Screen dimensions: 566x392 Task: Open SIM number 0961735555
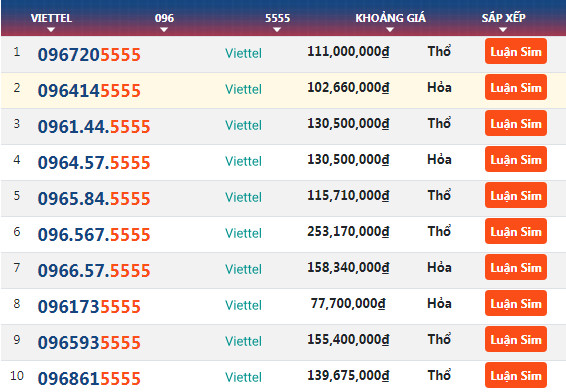pyautogui.click(x=89, y=307)
